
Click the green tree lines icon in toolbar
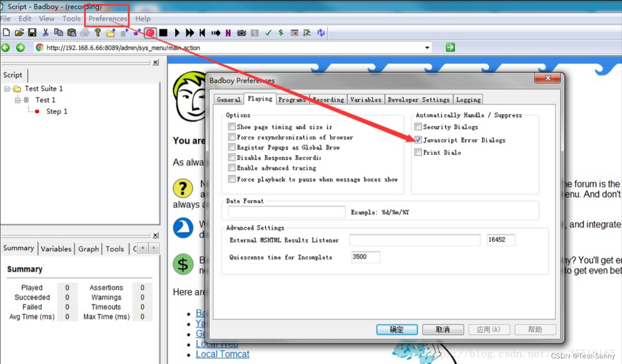tap(308, 33)
